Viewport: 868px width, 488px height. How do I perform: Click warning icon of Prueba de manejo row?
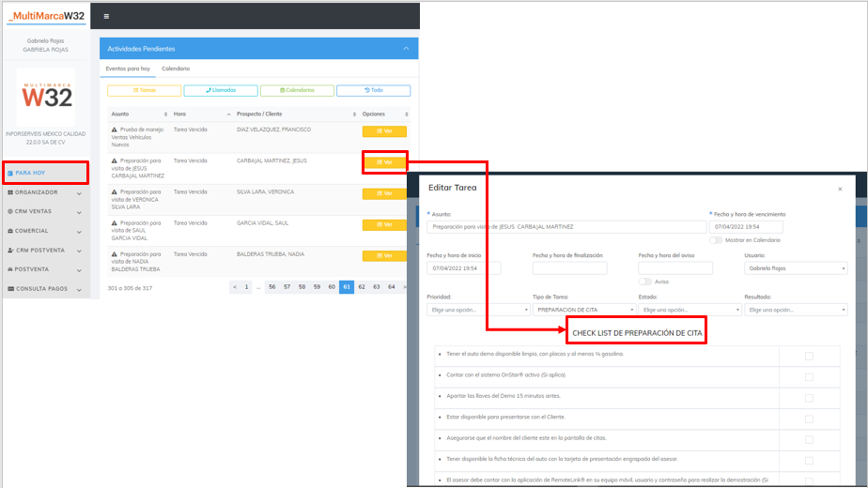pos(115,130)
